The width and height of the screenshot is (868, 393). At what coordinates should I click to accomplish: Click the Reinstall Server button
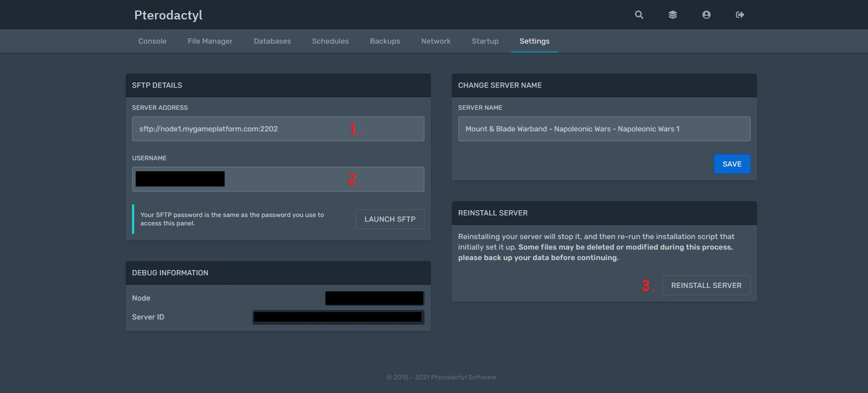click(x=706, y=285)
